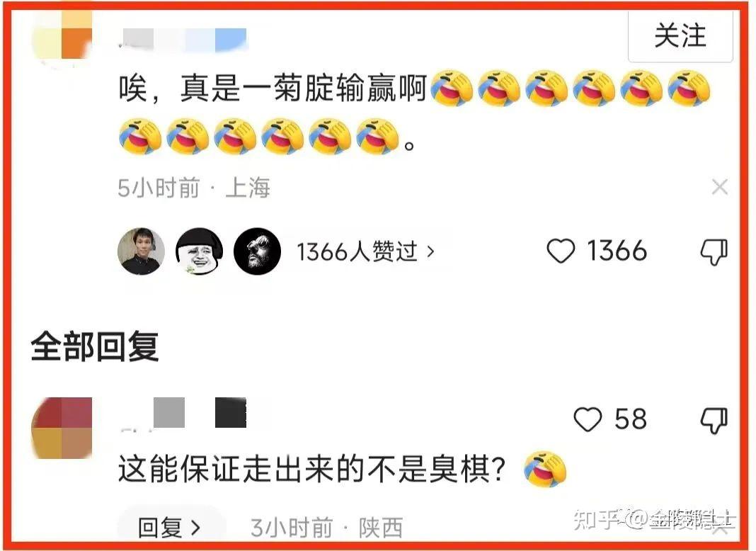Open first liker's photo avatar

[x=142, y=251]
